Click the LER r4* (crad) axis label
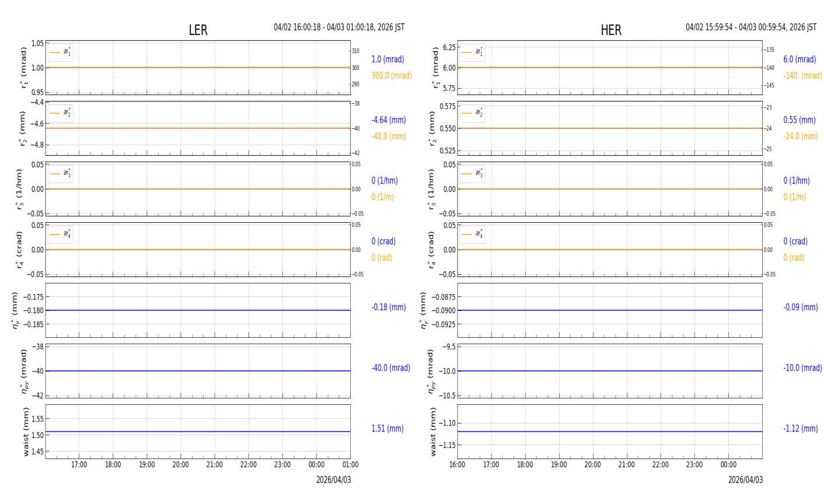The image size is (824, 504). coord(19,250)
